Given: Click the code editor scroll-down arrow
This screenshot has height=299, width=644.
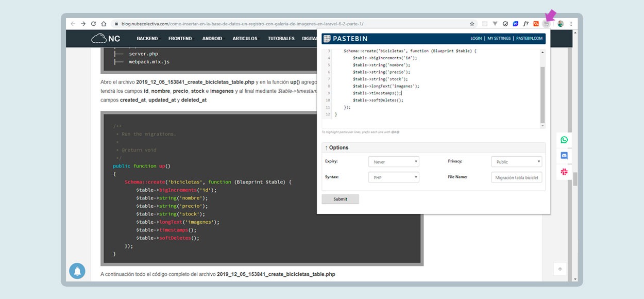Looking at the screenshot, I should (x=543, y=125).
